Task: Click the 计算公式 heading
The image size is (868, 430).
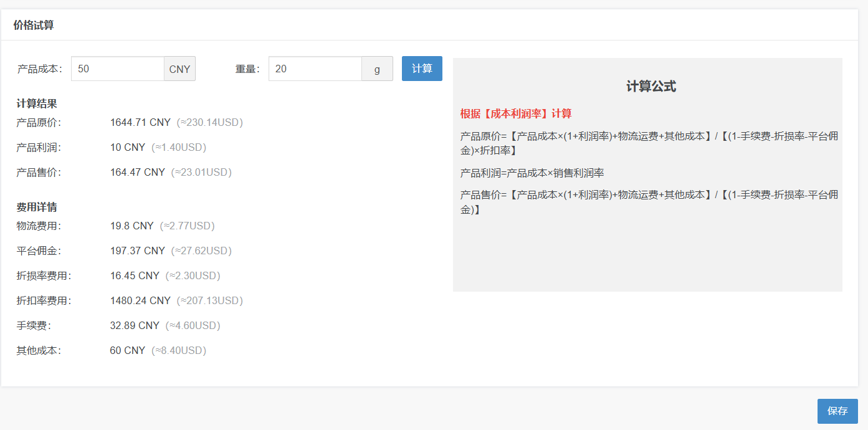Action: (651, 87)
